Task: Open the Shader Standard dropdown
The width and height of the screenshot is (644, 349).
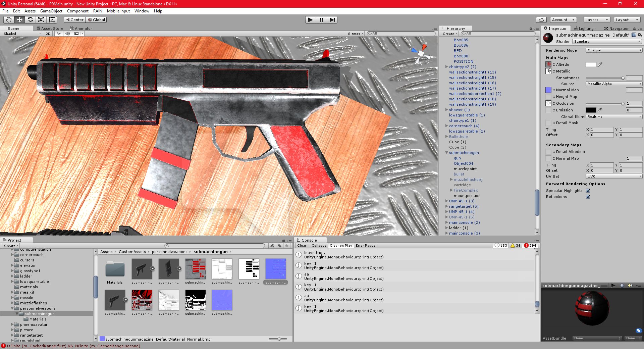Action: [x=607, y=42]
